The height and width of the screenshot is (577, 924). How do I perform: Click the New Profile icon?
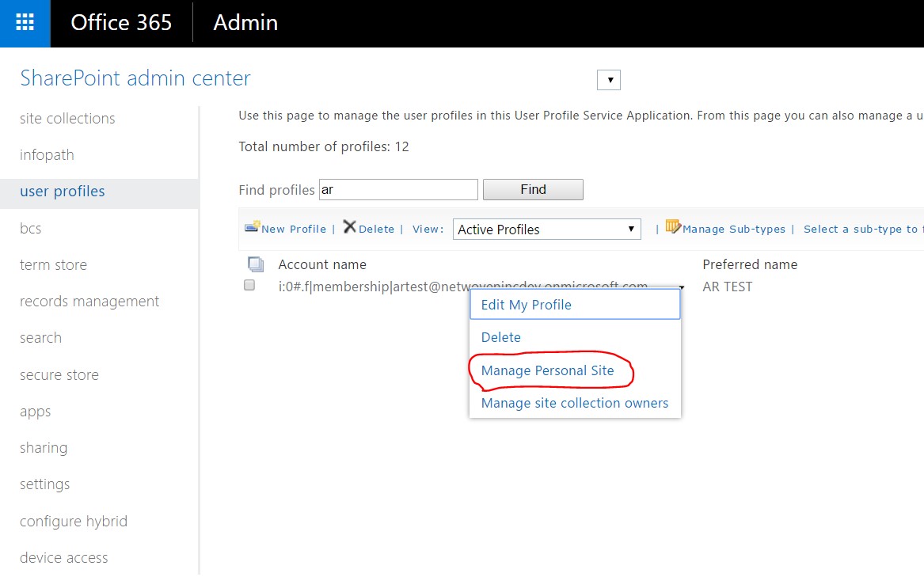[253, 228]
